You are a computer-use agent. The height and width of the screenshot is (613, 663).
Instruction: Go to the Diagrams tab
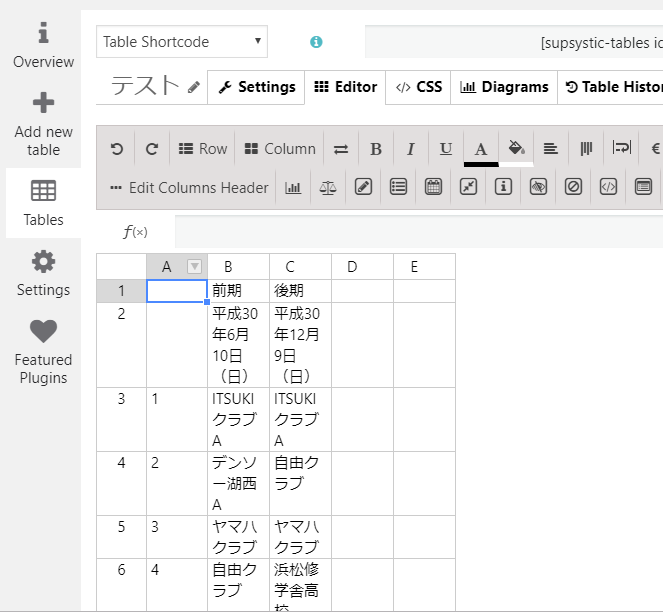(505, 87)
